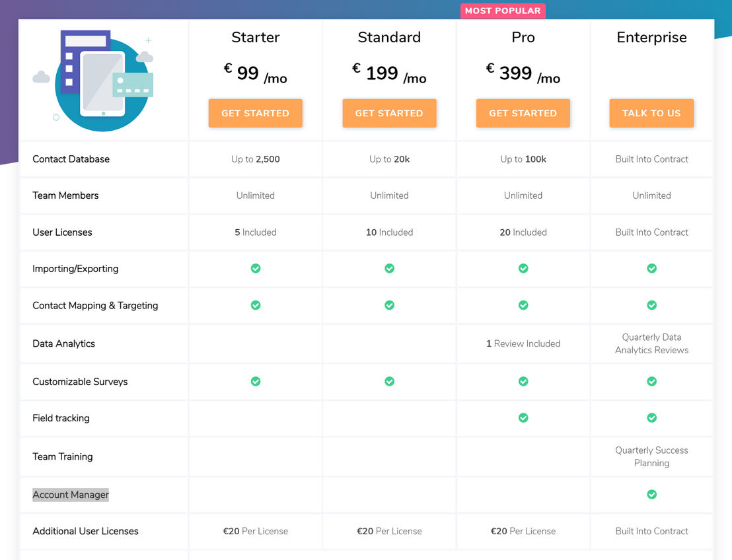Click the Importing/Exporting checkmark under Enterprise
Screen dimensions: 732x560
(x=651, y=268)
